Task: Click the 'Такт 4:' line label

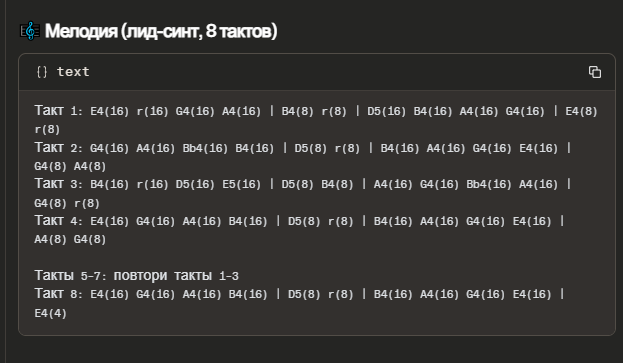Action: coord(58,221)
